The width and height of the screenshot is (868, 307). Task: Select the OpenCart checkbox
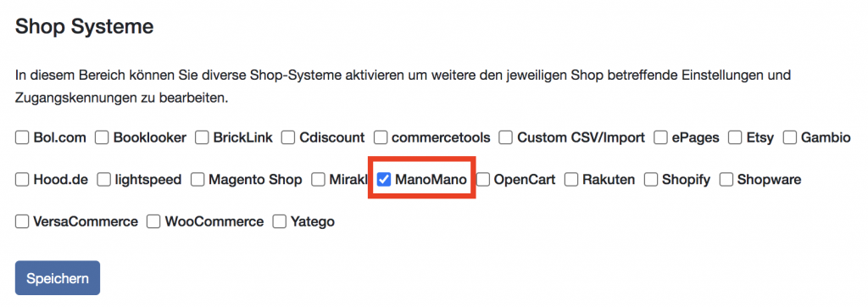click(483, 180)
